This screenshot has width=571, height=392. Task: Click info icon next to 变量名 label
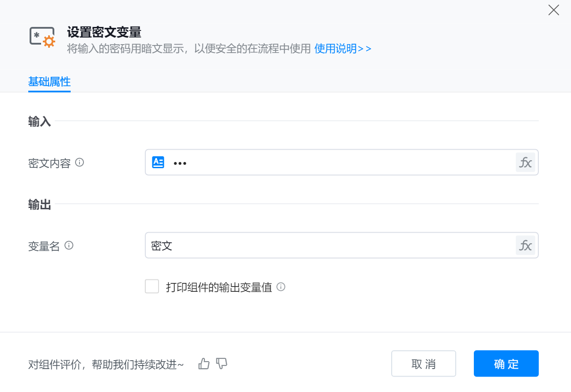point(69,245)
